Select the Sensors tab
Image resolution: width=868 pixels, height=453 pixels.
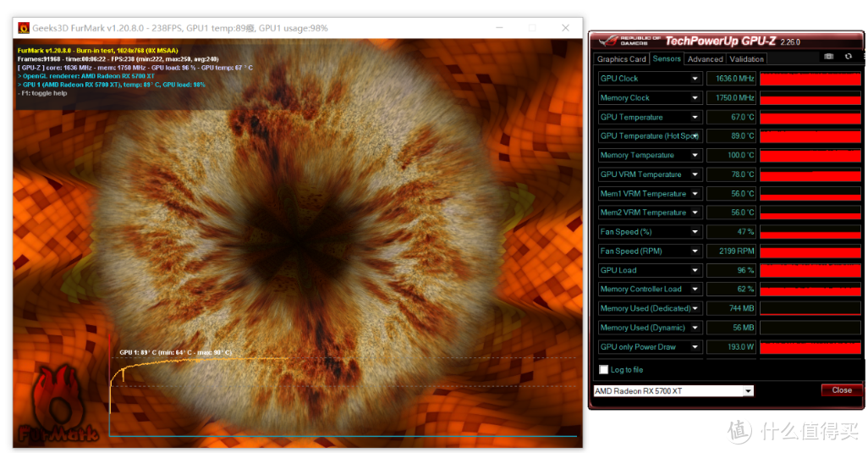[667, 58]
